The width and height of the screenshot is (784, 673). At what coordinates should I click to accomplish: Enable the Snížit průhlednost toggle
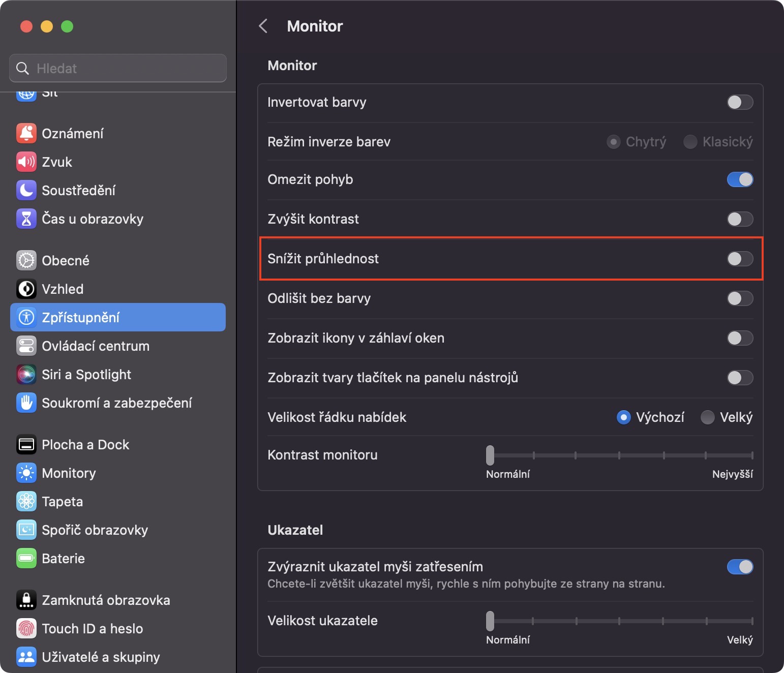tap(740, 259)
